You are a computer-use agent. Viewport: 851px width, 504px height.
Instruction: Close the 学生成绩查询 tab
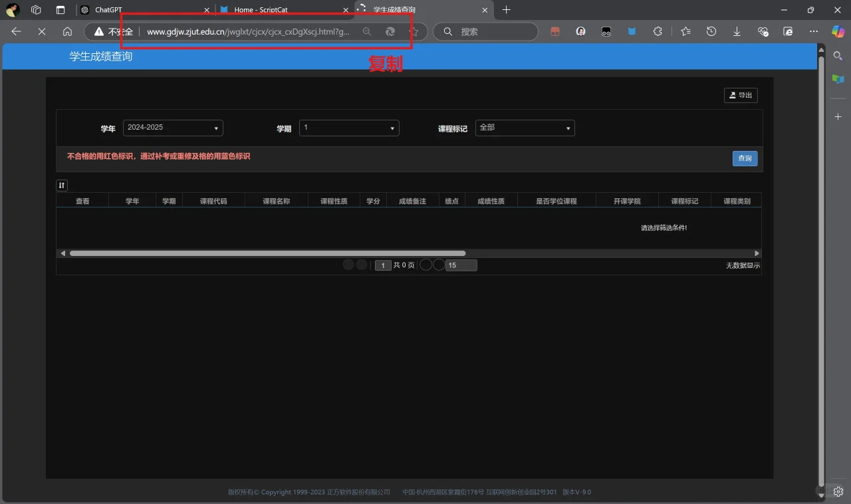click(485, 10)
